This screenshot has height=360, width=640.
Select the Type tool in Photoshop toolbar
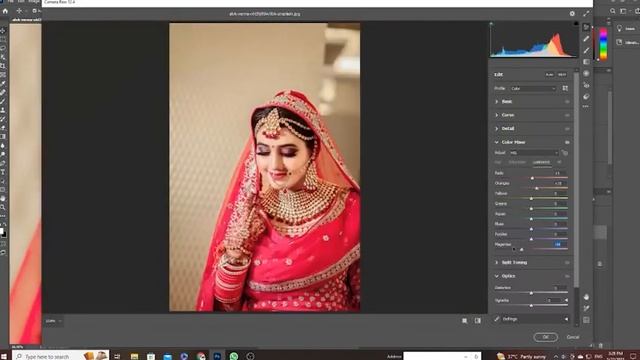click(x=3, y=172)
